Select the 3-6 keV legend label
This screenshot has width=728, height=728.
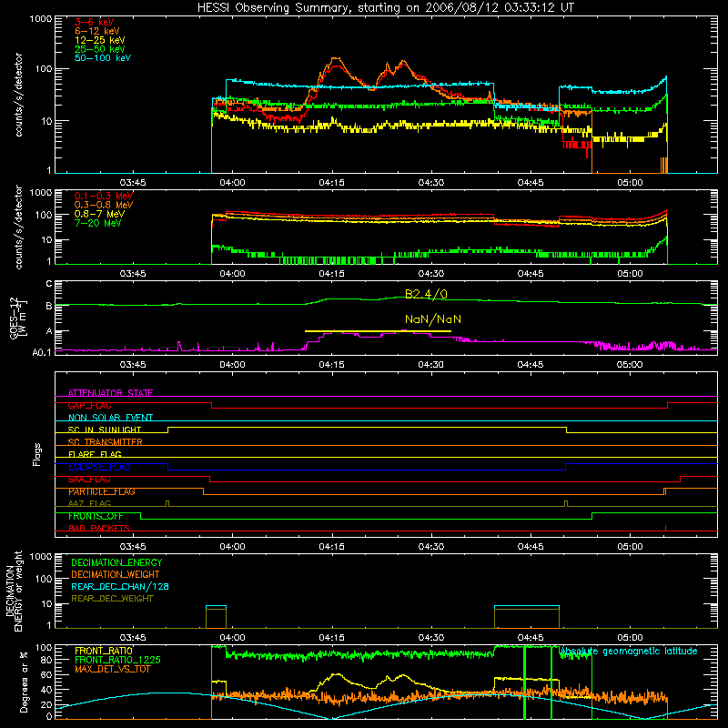pyautogui.click(x=95, y=22)
